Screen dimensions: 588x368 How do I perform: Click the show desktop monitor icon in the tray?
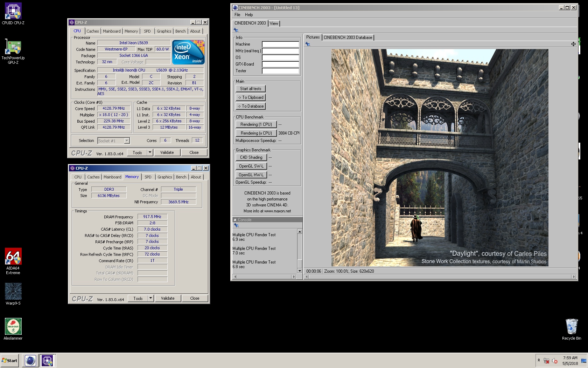[584, 361]
